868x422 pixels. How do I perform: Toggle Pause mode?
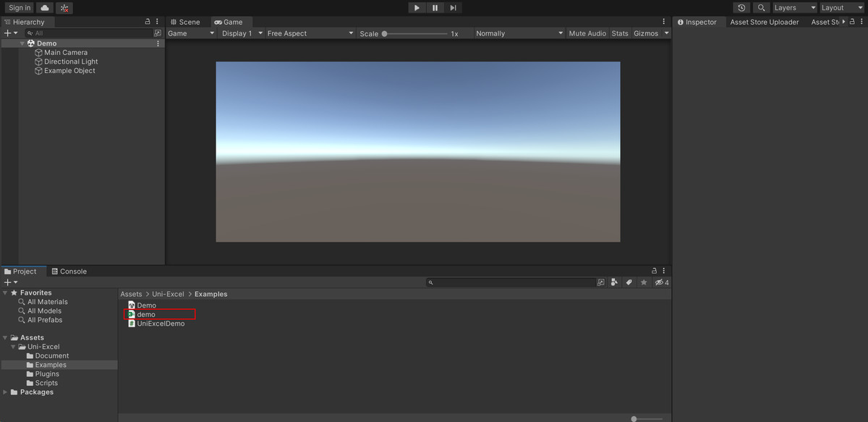(x=435, y=7)
